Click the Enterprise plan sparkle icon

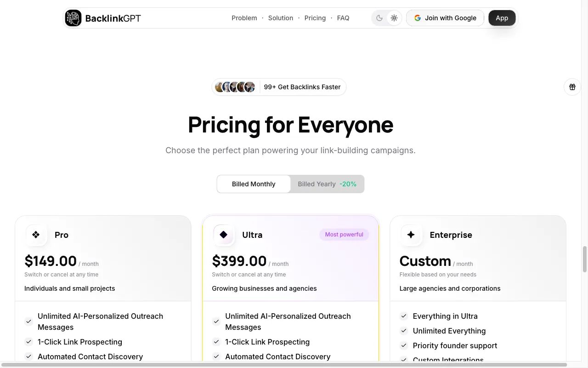[x=411, y=235]
